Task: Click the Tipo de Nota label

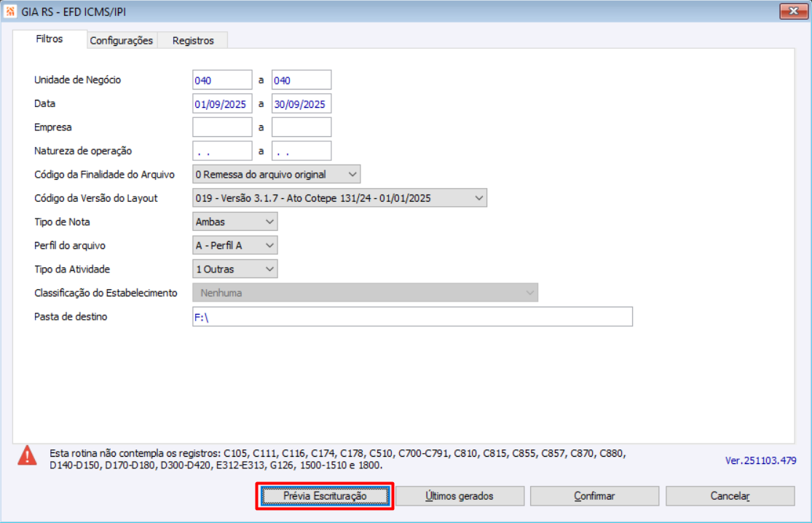Action: 62,221
